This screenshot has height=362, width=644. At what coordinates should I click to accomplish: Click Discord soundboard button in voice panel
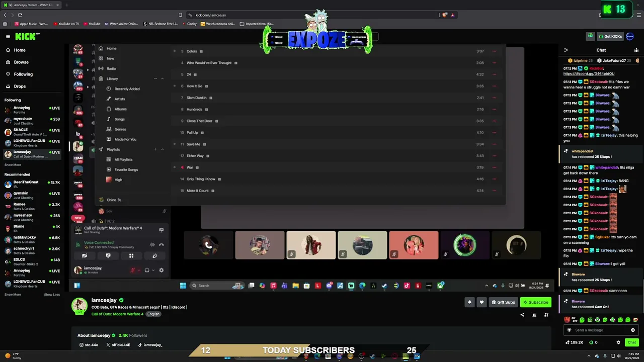pyautogui.click(x=154, y=256)
